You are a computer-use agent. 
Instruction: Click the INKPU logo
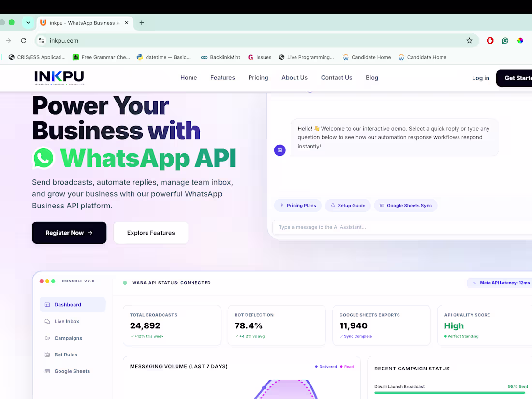(59, 78)
